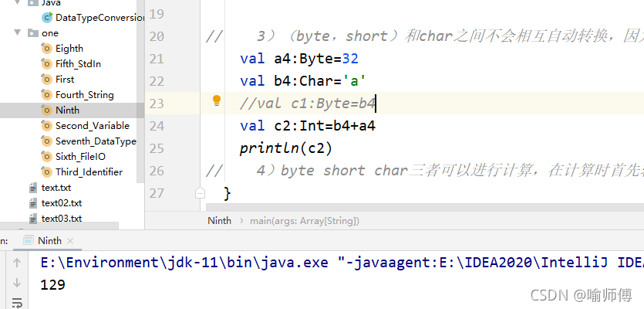Close the Ninth run tab

point(70,241)
